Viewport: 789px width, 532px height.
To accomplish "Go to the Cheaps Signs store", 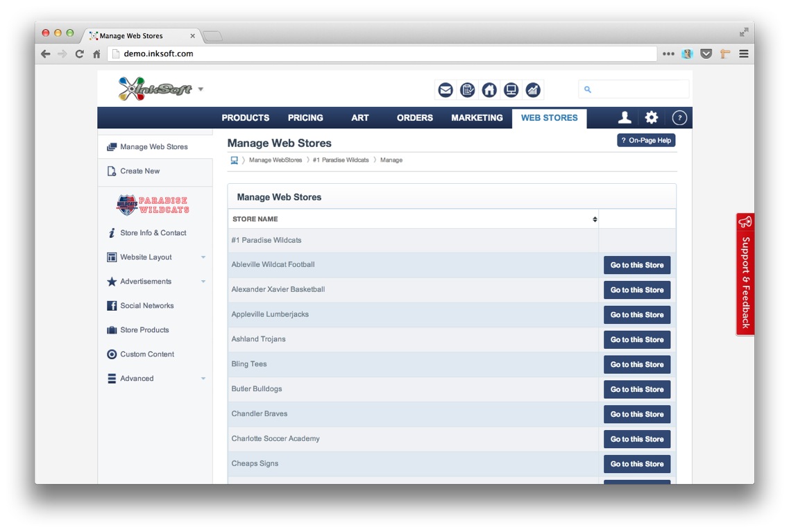I will (636, 464).
